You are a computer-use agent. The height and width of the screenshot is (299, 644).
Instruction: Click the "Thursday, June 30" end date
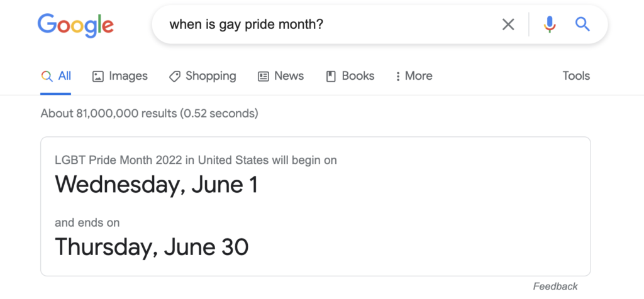[x=152, y=247]
